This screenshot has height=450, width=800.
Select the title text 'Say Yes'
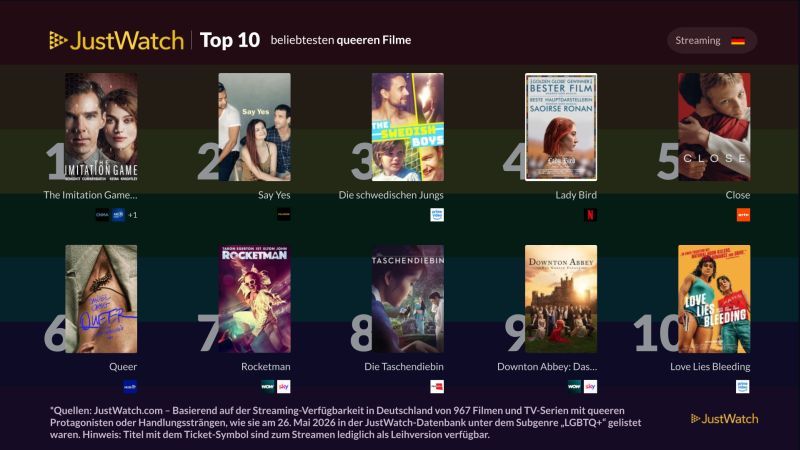[x=274, y=195]
